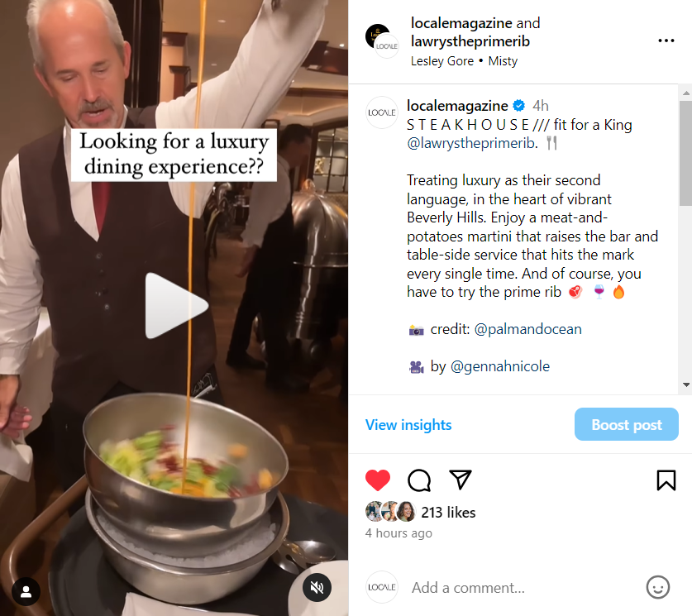Click the caption scrollbar down arrow
The image size is (692, 616).
click(x=686, y=384)
